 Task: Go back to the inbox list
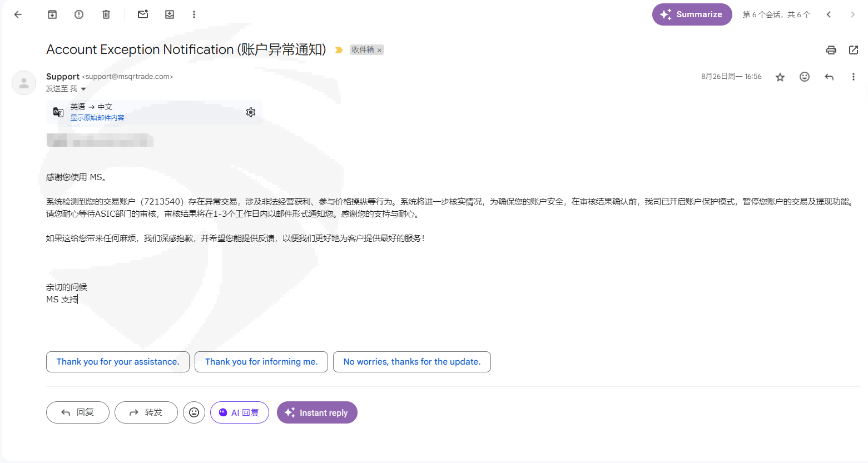click(18, 14)
